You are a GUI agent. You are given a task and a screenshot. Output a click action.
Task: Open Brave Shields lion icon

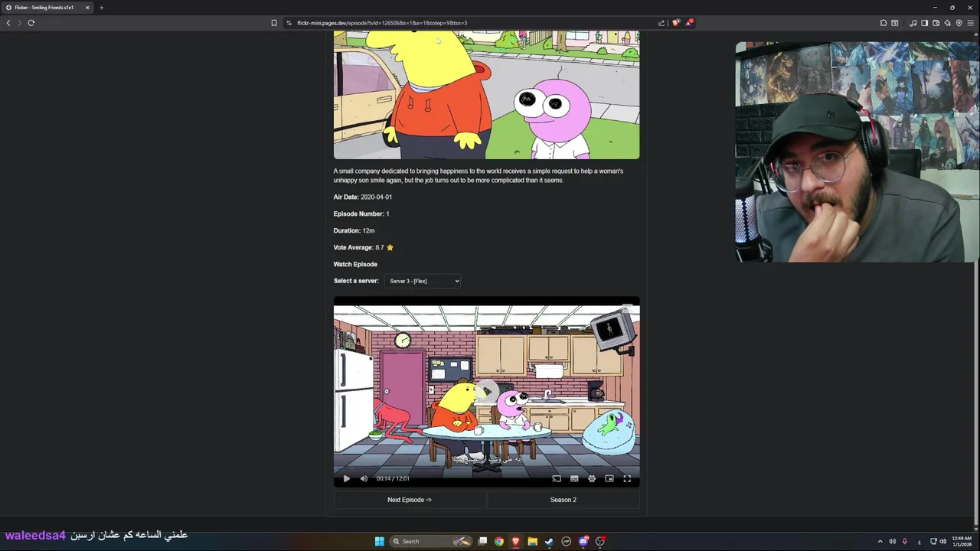675,23
